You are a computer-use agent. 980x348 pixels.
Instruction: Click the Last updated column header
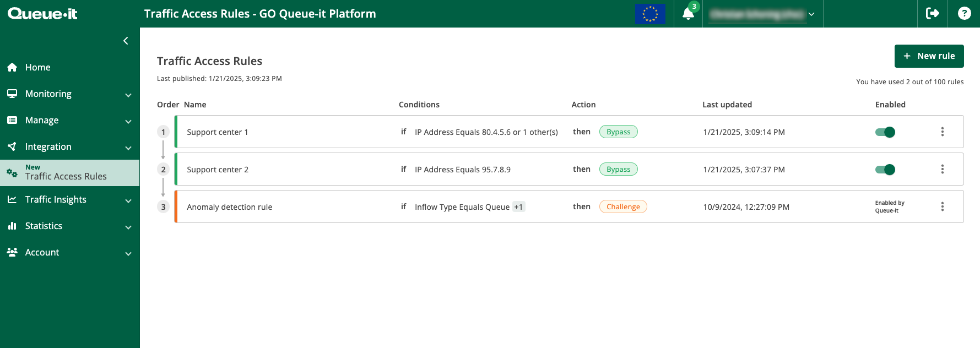coord(727,105)
